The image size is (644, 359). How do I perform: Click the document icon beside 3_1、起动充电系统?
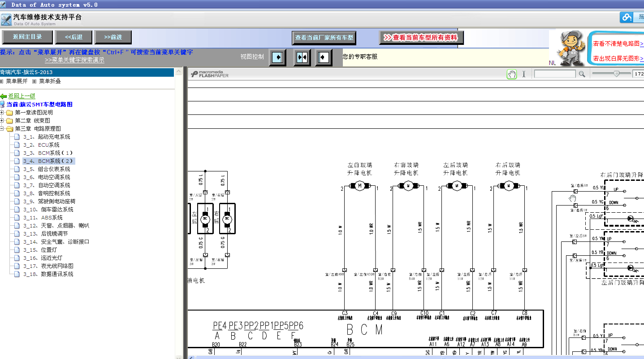[17, 137]
